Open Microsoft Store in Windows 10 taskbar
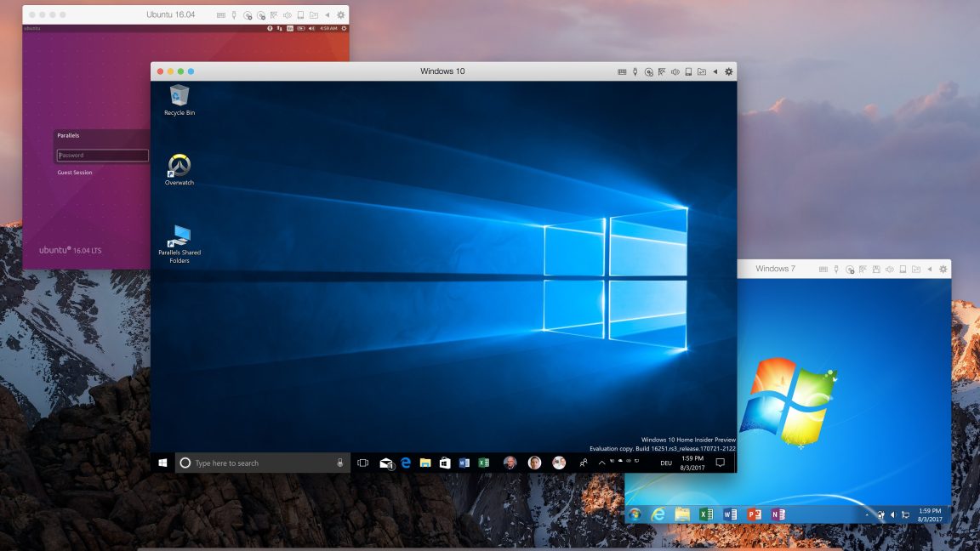 (444, 463)
